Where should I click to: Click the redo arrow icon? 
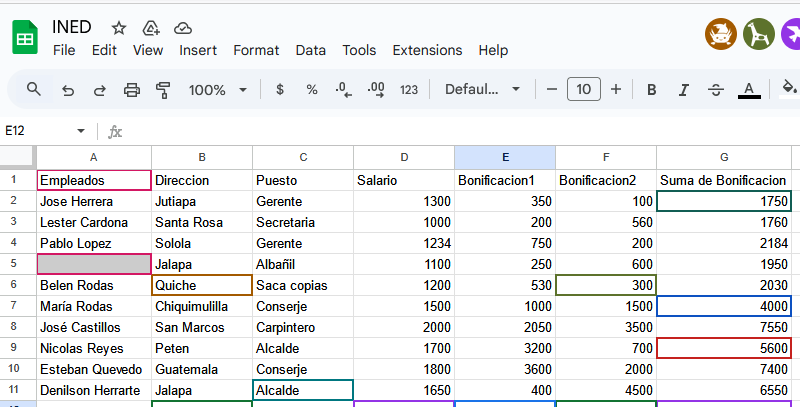pos(99,90)
